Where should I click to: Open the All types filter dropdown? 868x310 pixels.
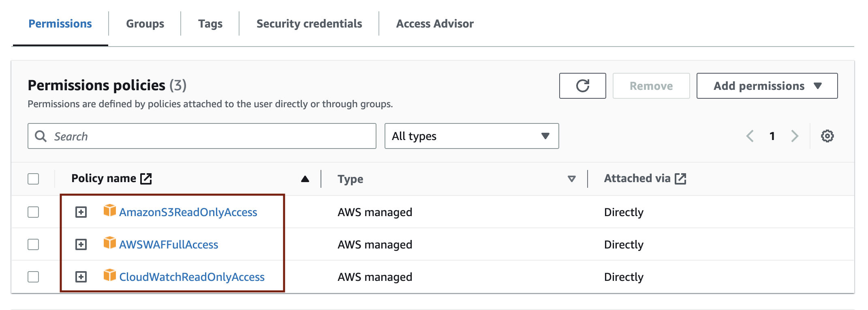pos(472,136)
